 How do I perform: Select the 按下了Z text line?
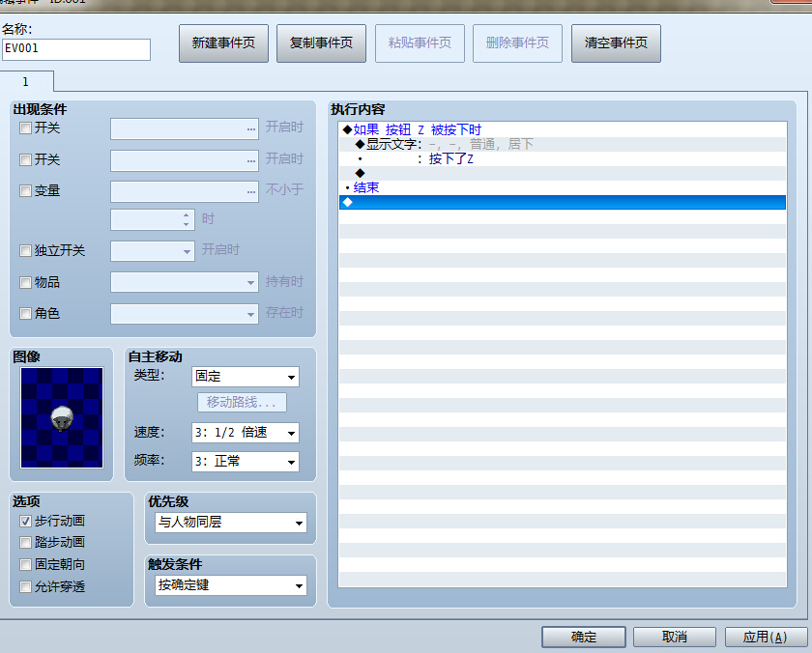[x=563, y=158]
